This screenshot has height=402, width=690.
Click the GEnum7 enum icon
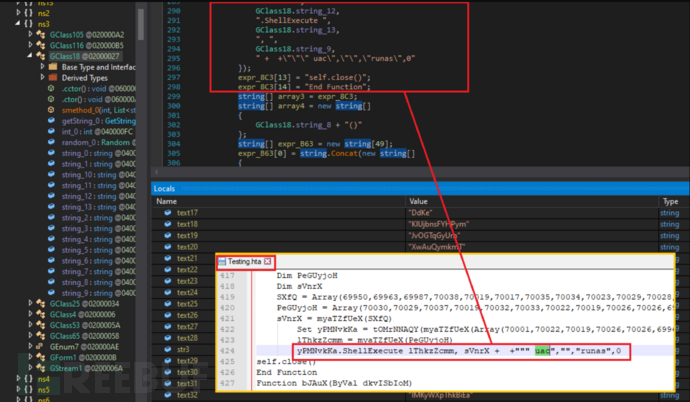[x=41, y=347]
